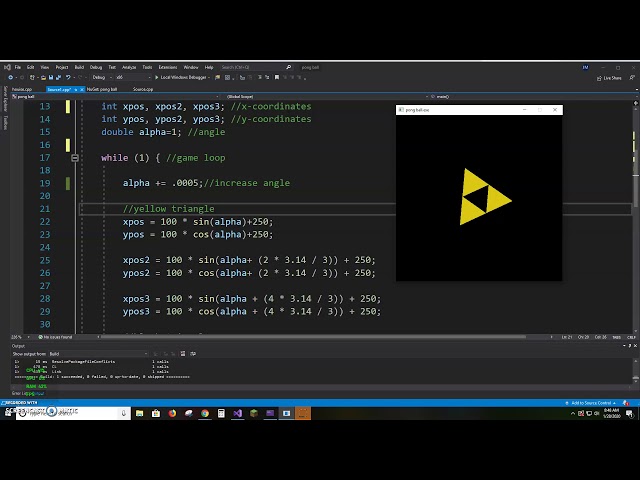Click the Undo toolbar icon
This screenshot has width=640, height=480.
[68, 77]
